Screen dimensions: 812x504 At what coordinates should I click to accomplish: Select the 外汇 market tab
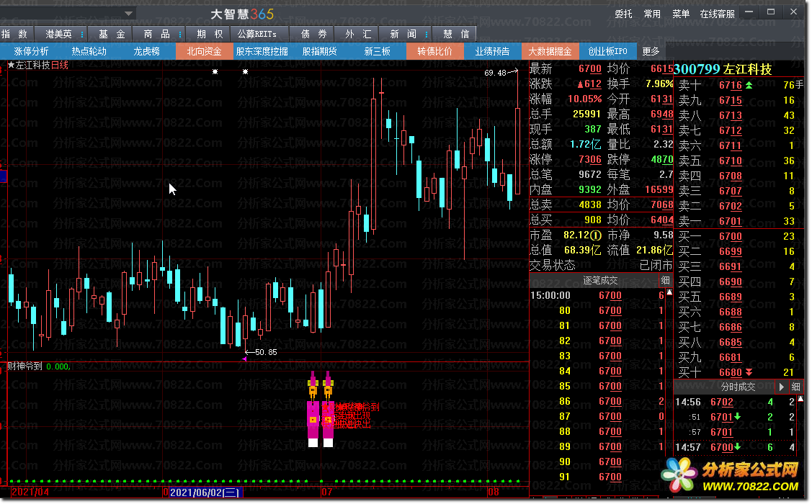358,34
